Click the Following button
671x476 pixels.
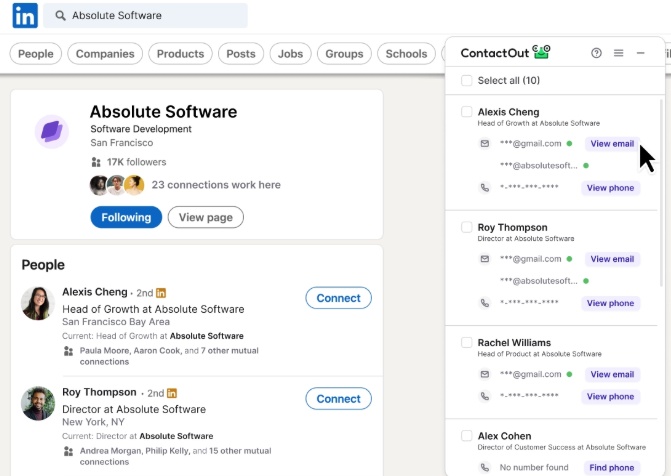[126, 217]
